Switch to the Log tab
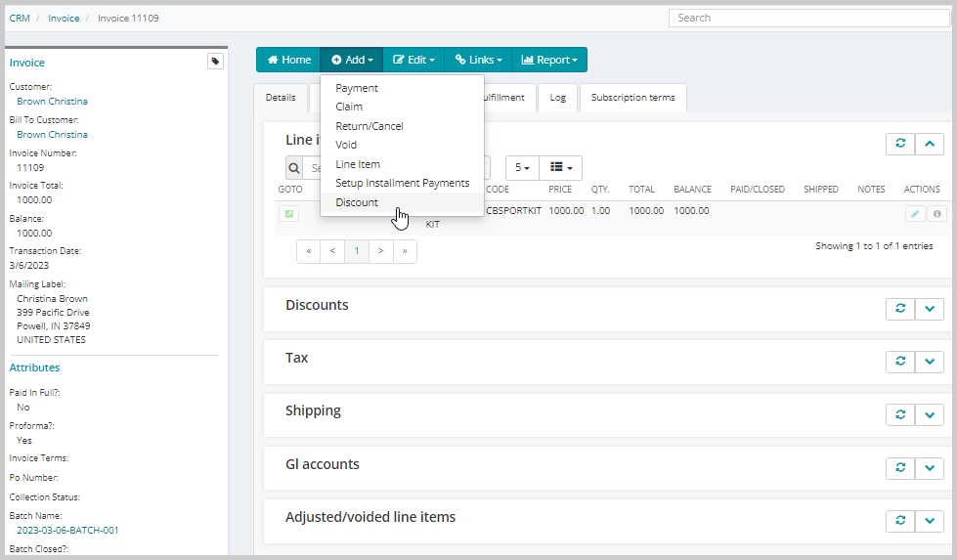 pos(557,98)
